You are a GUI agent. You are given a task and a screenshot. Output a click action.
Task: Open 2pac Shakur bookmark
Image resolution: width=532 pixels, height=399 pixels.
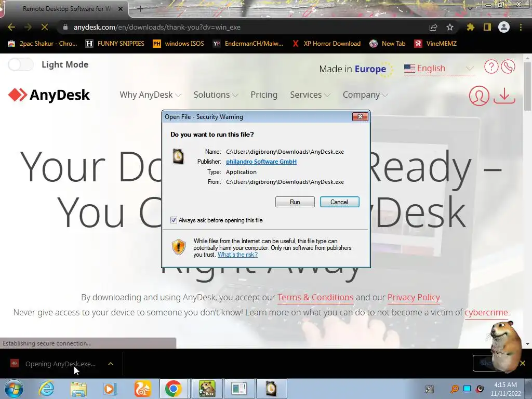point(43,44)
